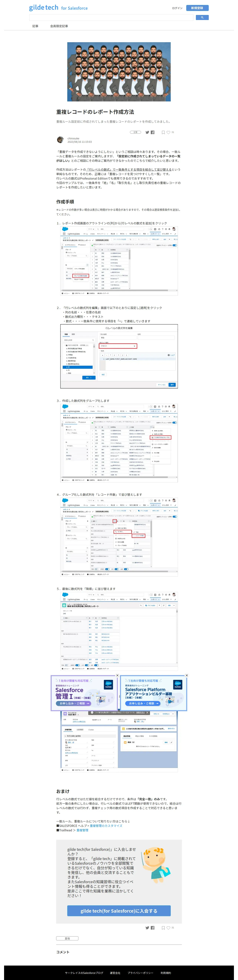Open step 2 row-level formula edit screenshot

pyautogui.click(x=119, y=357)
